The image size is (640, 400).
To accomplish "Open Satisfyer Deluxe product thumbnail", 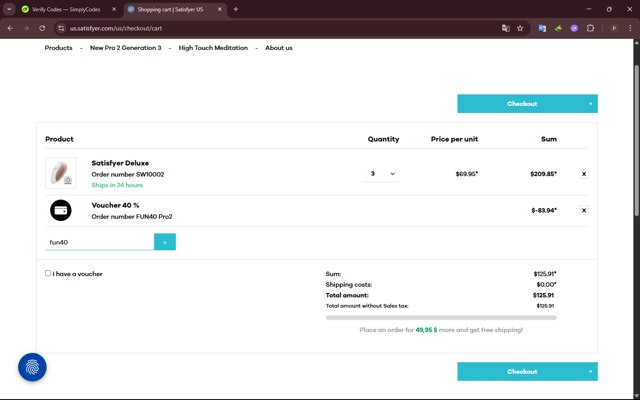I will (61, 173).
